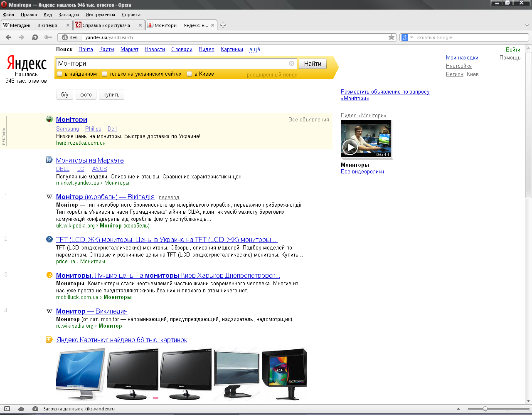
Task: Click the 'купить' suggestion button
Action: [111, 95]
